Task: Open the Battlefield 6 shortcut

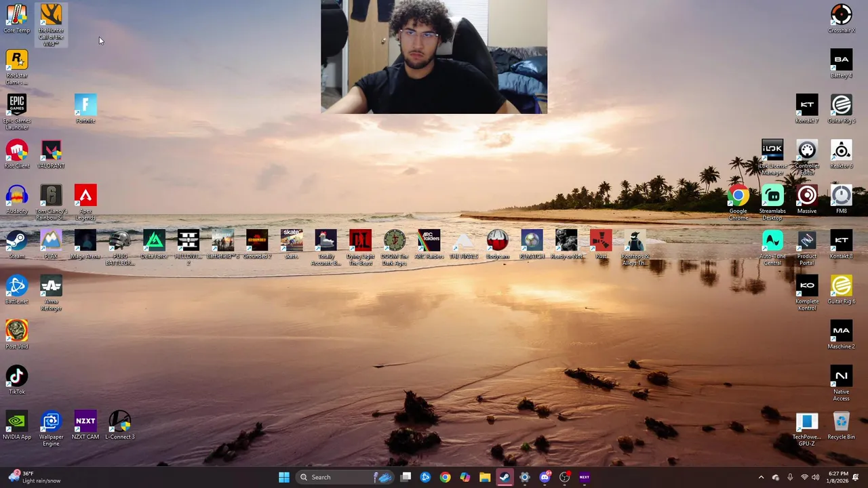Action: pos(222,245)
